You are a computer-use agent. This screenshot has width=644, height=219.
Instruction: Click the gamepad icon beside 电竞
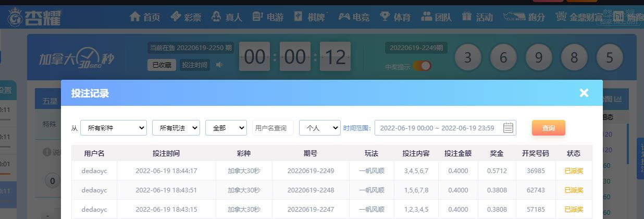344,17
